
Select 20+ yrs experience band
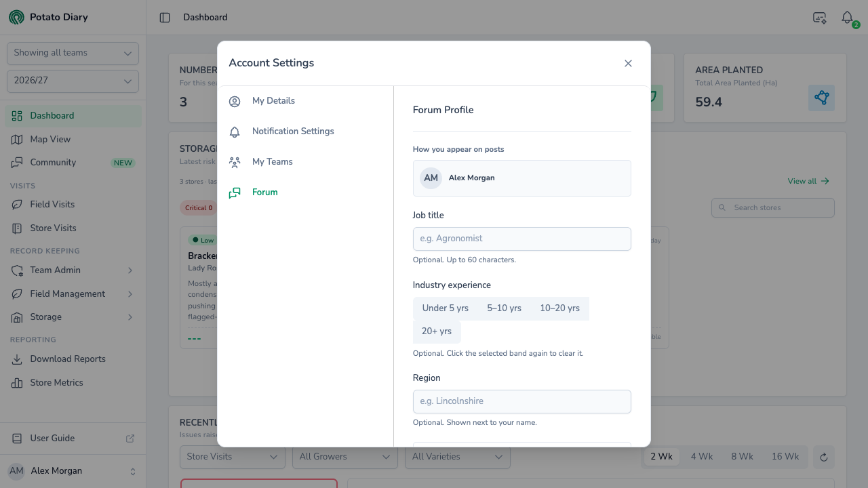437,331
